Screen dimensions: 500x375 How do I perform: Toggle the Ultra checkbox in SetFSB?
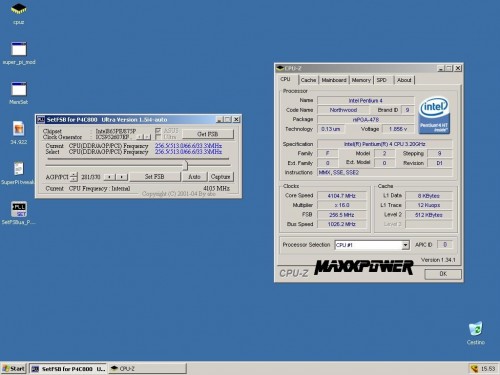point(158,137)
